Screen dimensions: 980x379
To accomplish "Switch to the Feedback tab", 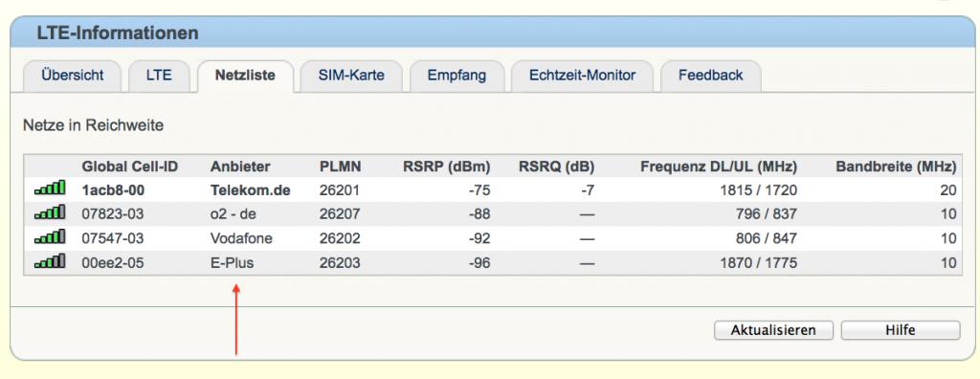I will click(711, 76).
